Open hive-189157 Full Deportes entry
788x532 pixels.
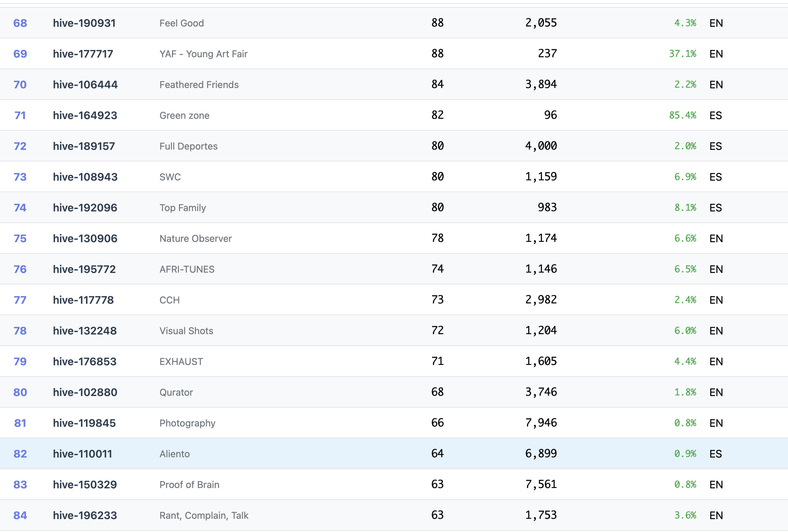84,146
